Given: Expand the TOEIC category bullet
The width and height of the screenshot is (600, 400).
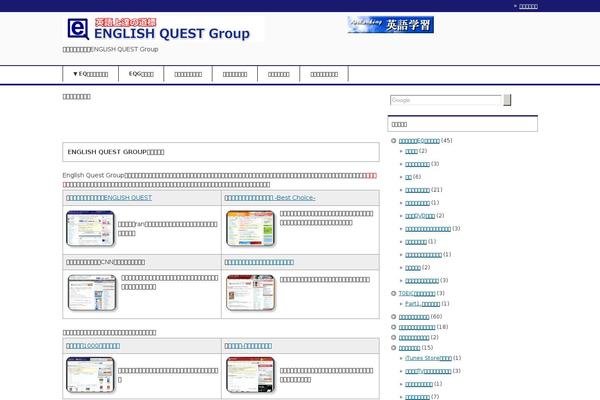Looking at the screenshot, I should tap(394, 294).
